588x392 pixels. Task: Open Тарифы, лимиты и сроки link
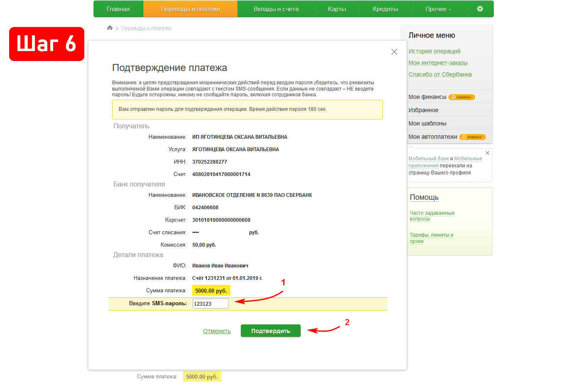[431, 238]
